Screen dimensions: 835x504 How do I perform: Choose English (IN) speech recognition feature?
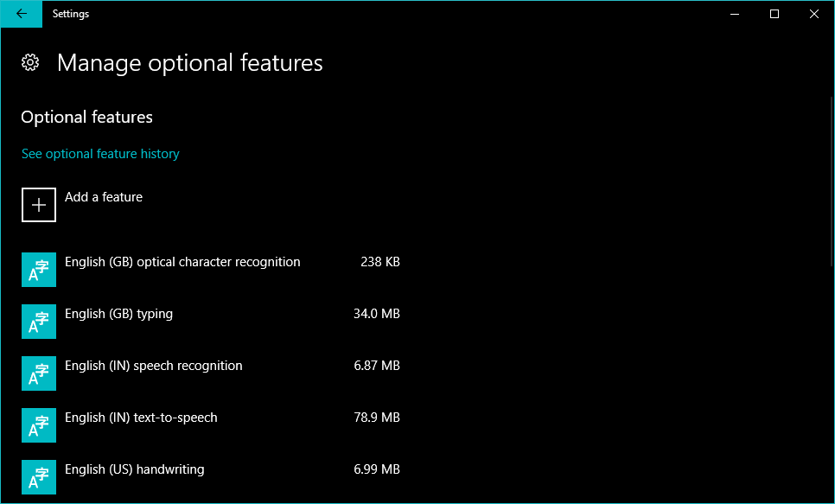tap(153, 366)
